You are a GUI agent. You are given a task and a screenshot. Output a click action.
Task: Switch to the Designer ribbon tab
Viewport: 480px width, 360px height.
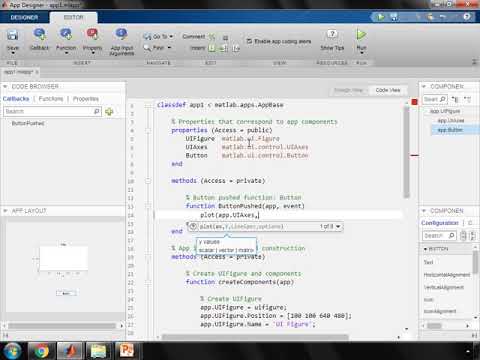[x=24, y=17]
